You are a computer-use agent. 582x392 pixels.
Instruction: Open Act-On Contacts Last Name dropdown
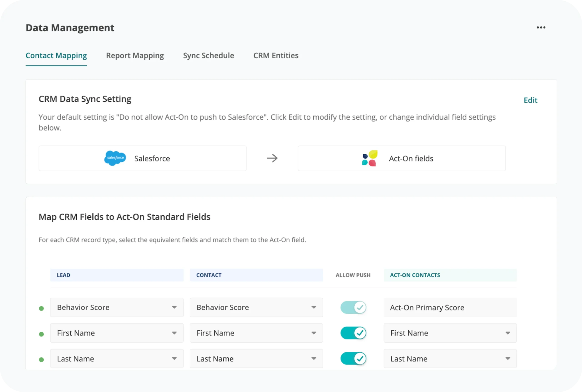point(450,359)
